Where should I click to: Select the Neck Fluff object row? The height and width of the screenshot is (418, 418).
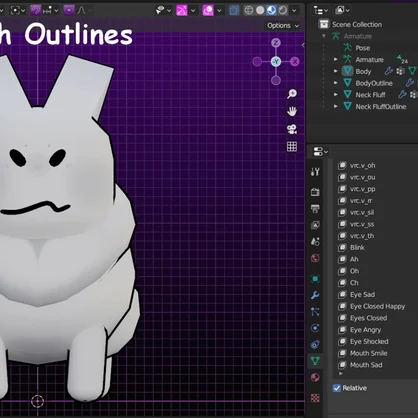(x=370, y=95)
